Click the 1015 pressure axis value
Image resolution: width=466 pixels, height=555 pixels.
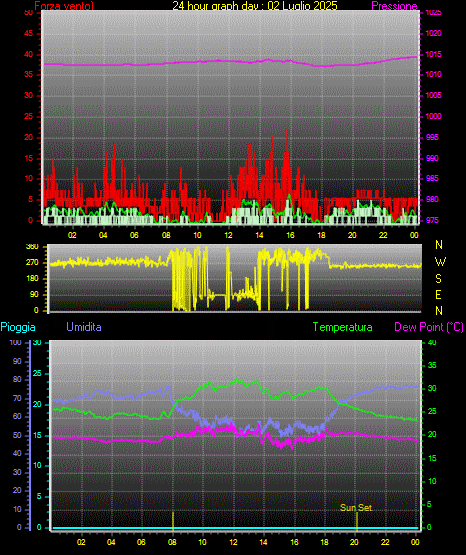point(433,54)
